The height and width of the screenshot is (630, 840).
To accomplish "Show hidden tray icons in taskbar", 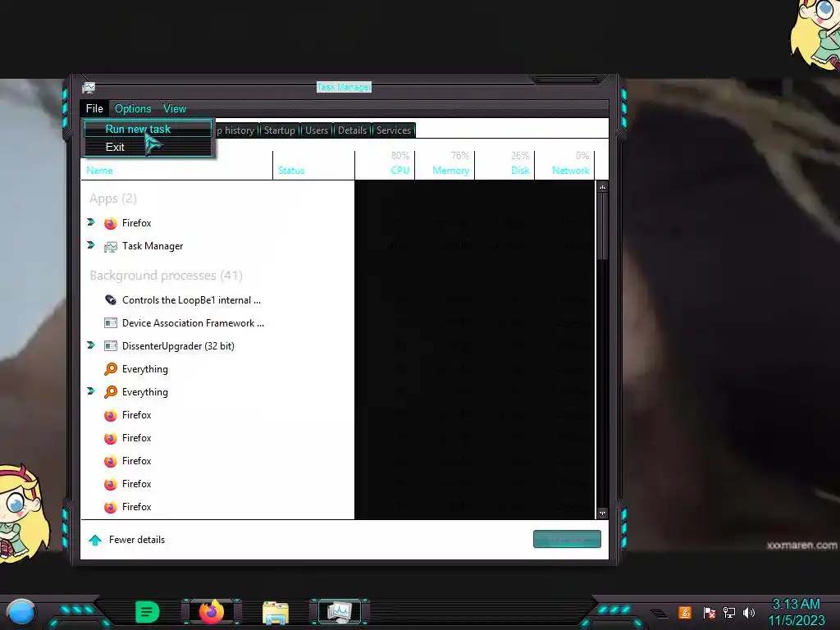I will click(659, 614).
